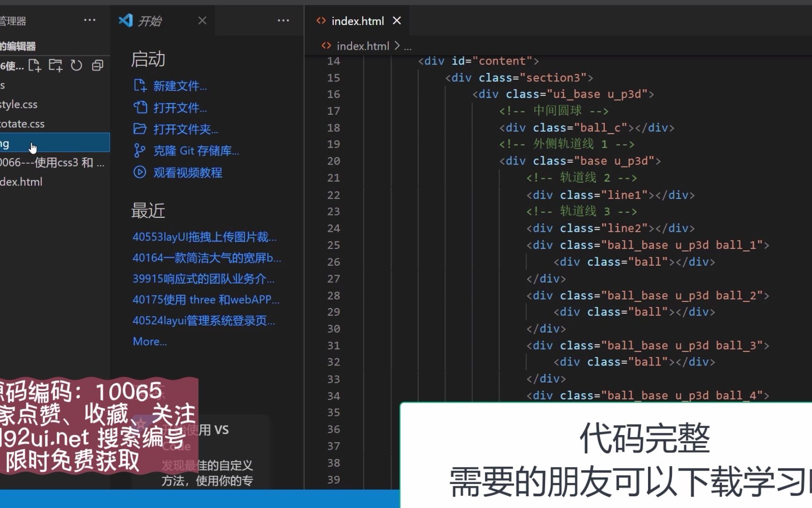Click the New Folder icon in explorer header
Viewport: 812px width, 508px height.
point(55,65)
